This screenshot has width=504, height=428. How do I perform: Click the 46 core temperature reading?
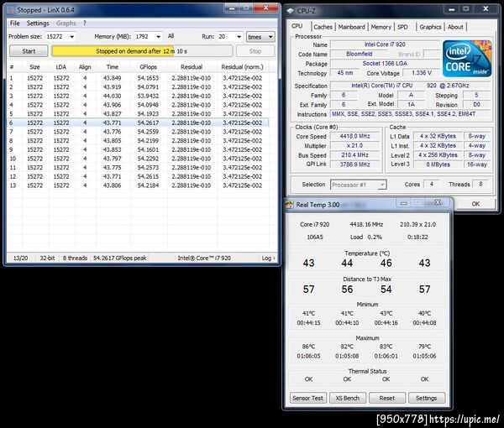[386, 263]
